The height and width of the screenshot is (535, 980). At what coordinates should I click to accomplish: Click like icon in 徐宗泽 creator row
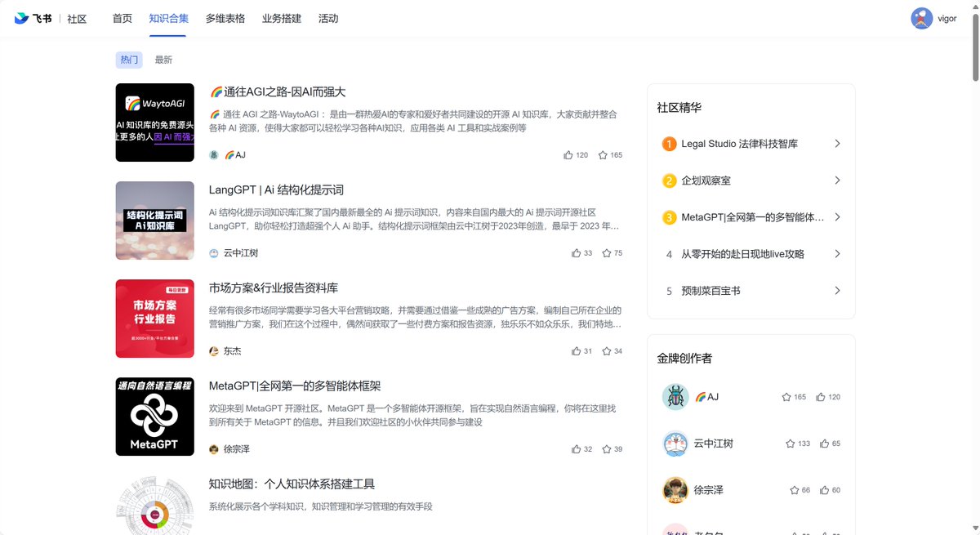click(825, 490)
